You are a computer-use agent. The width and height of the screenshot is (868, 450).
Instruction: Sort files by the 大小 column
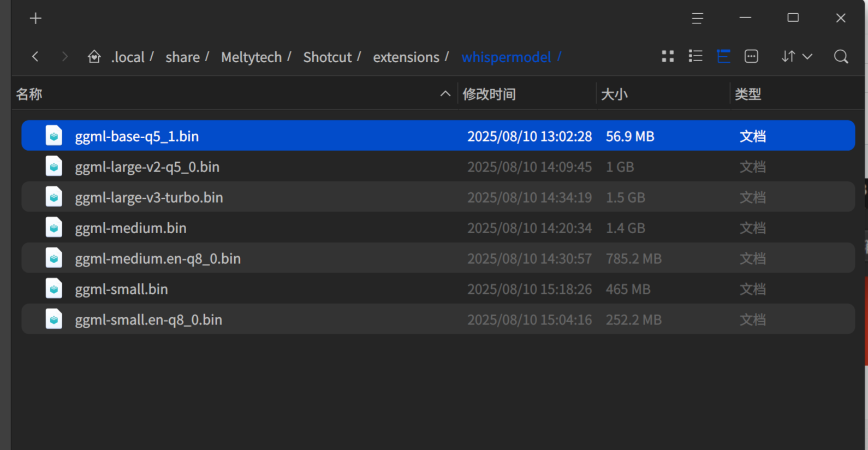pyautogui.click(x=663, y=94)
